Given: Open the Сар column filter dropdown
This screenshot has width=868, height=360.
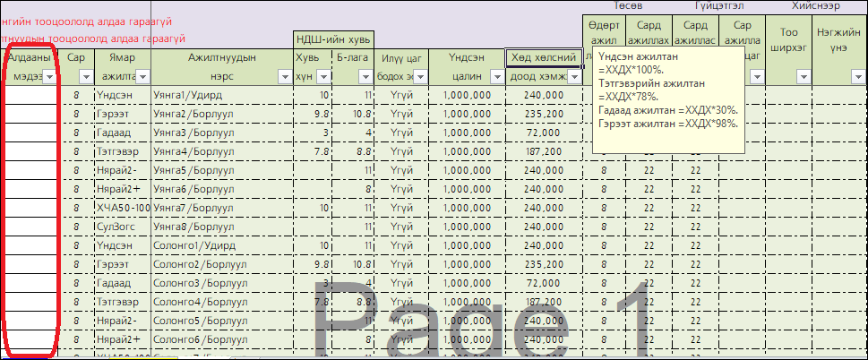Looking at the screenshot, I should pos(85,78).
